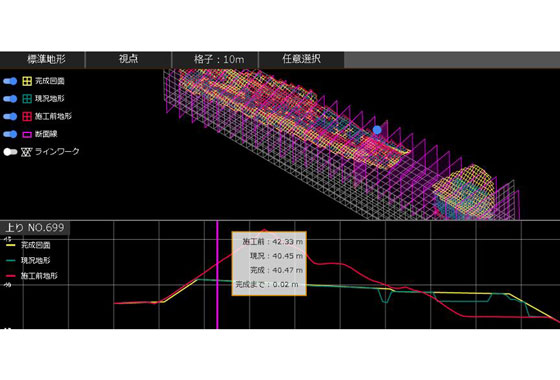This screenshot has width=560, height=380.
Task: Click the magenta vertical cursor line in profile
Action: tap(217, 275)
